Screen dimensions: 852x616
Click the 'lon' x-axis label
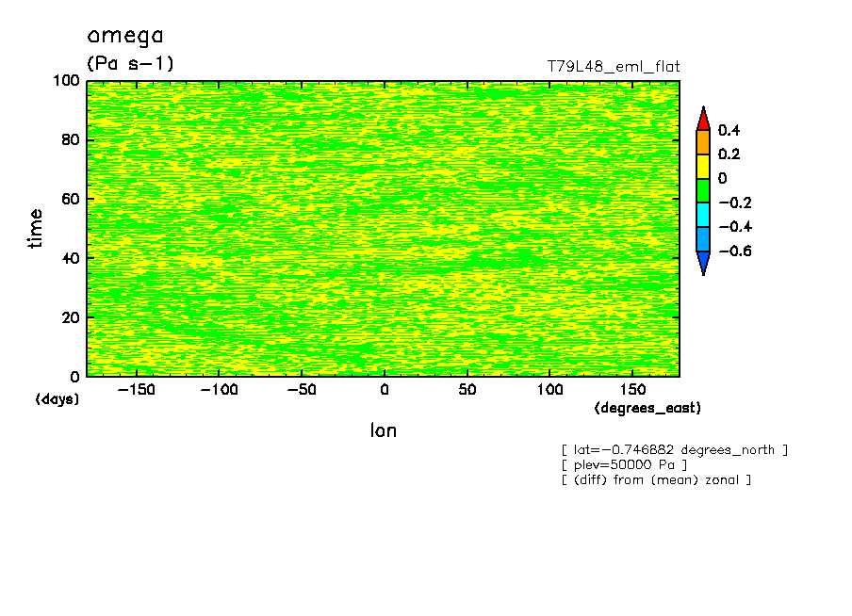click(383, 430)
